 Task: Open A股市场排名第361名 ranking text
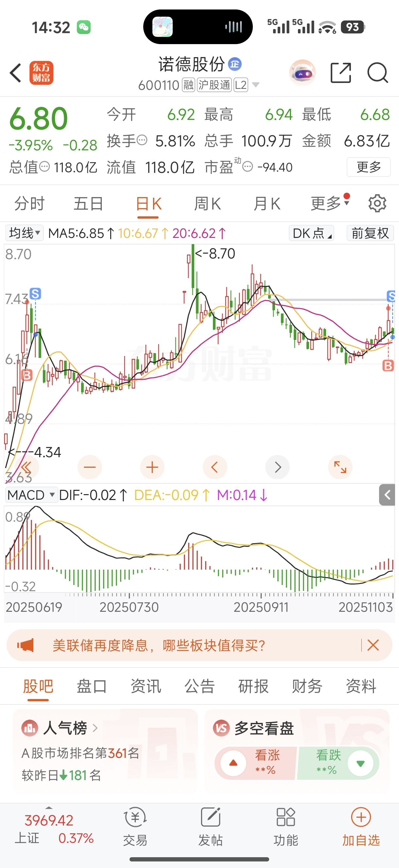point(80,753)
